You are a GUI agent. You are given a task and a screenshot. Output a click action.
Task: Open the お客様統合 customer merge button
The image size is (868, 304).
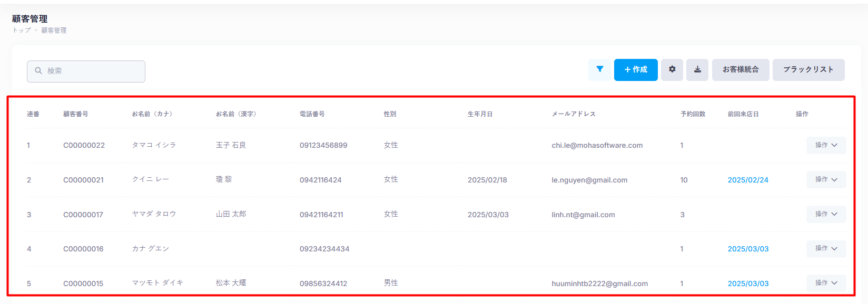coord(741,69)
